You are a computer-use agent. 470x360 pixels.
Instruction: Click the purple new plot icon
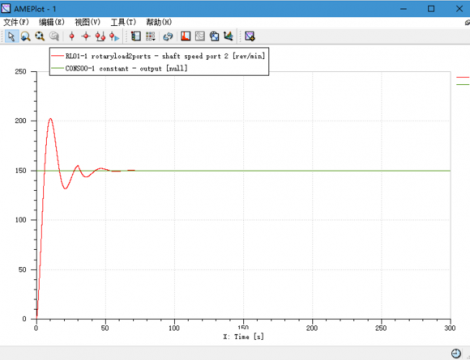click(250, 36)
